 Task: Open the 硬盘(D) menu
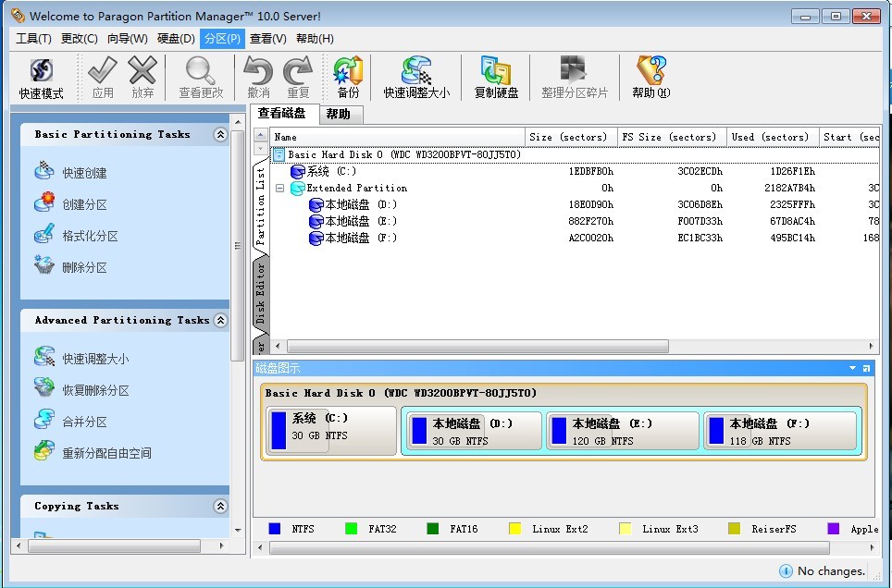point(176,39)
